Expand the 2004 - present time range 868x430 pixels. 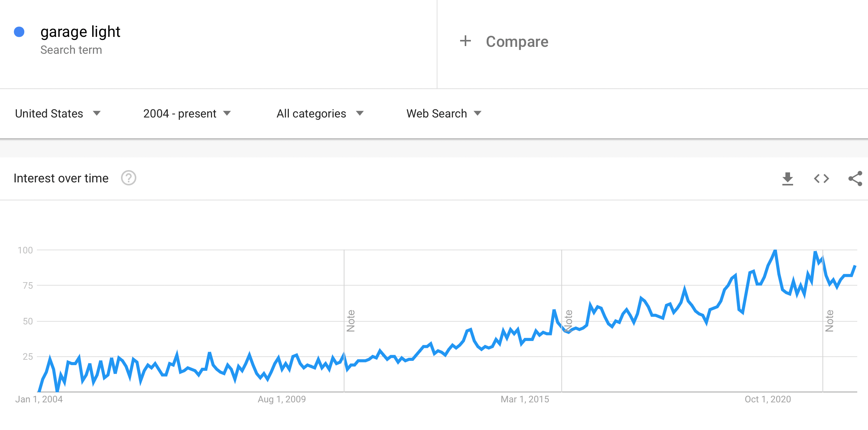(187, 114)
